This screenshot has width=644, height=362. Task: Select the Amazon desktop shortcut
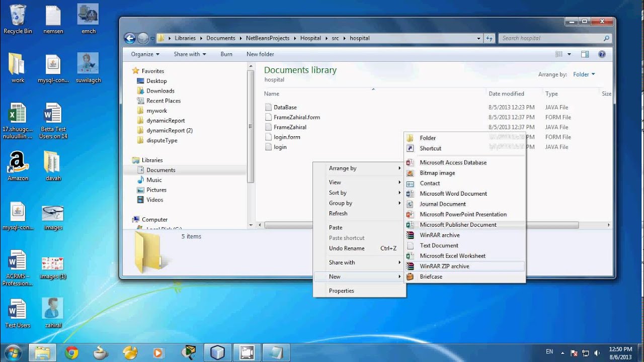tap(18, 166)
